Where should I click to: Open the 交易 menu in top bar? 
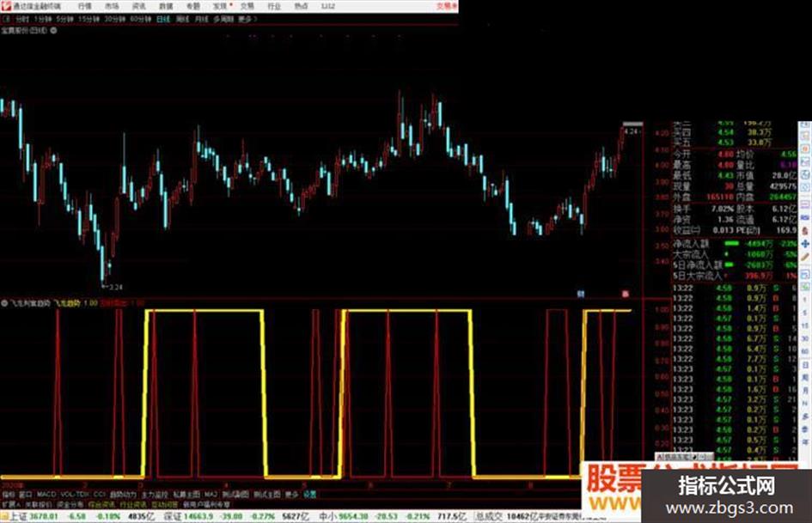247,6
